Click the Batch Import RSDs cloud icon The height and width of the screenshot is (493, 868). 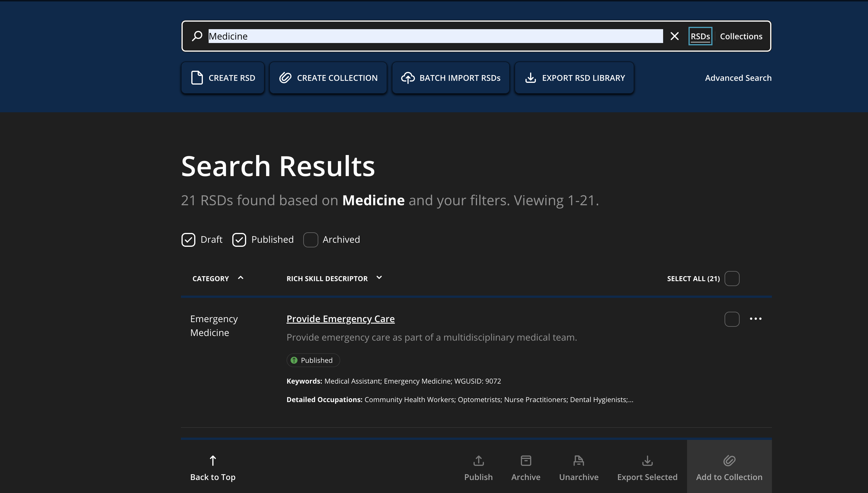408,78
